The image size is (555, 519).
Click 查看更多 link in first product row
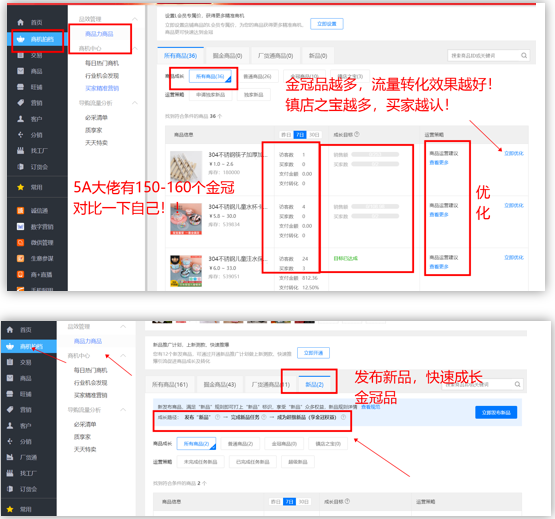click(439, 162)
